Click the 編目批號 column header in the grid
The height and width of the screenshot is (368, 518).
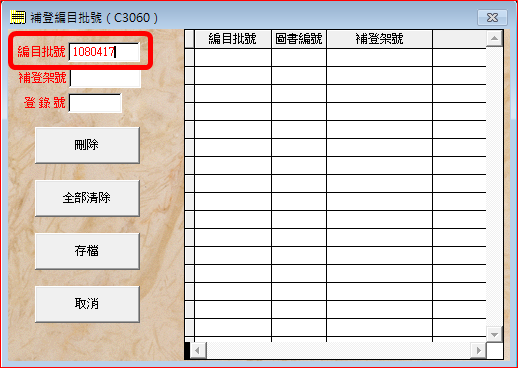click(233, 39)
